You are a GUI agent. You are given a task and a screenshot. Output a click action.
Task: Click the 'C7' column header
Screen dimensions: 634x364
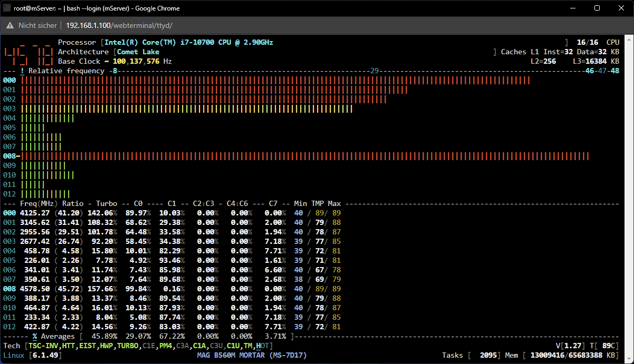[x=273, y=203]
